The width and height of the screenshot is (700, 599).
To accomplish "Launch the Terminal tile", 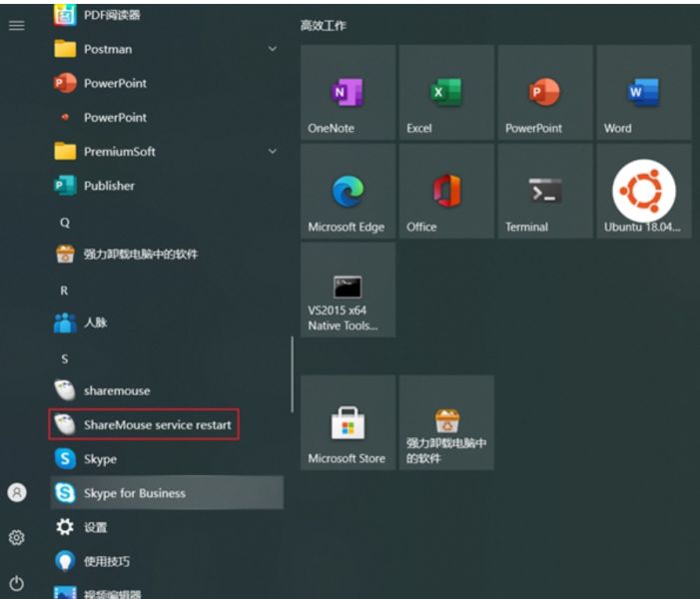I will click(x=545, y=191).
